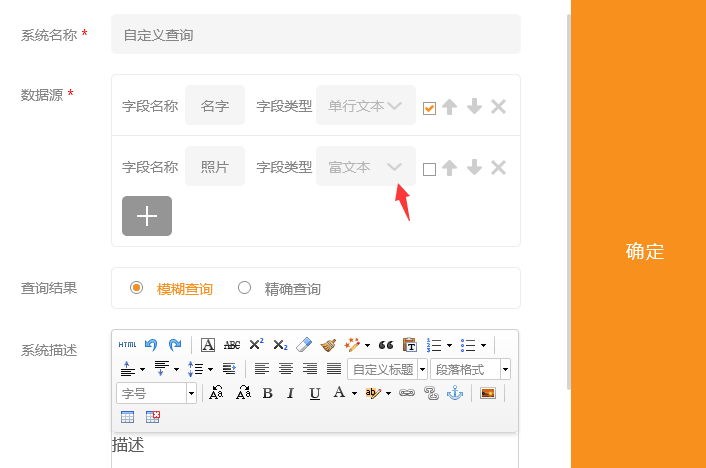Select 精确查询 radio option

pos(245,289)
